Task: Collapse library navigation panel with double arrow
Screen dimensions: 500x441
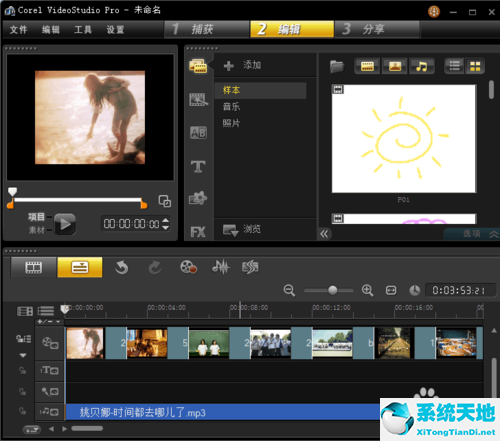Action: (324, 234)
